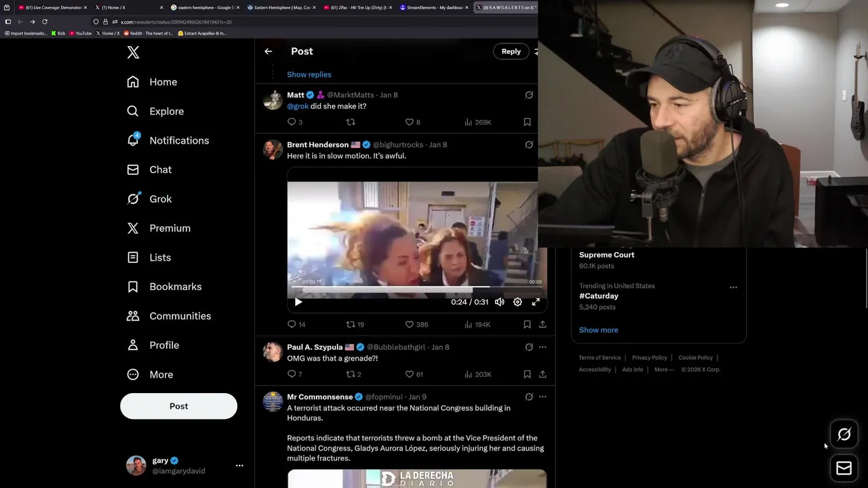Open reply on Matt's post

click(x=295, y=122)
